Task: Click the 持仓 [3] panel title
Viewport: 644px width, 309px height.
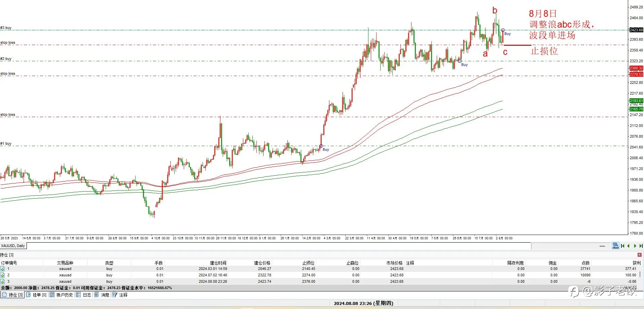Action: [x=7, y=255]
